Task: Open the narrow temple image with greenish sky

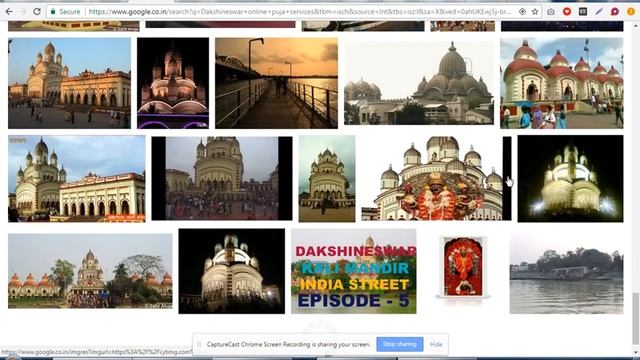Action: coord(327,179)
